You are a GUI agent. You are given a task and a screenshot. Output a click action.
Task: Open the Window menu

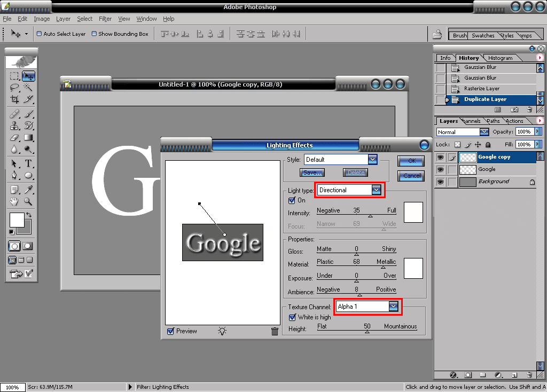point(146,19)
